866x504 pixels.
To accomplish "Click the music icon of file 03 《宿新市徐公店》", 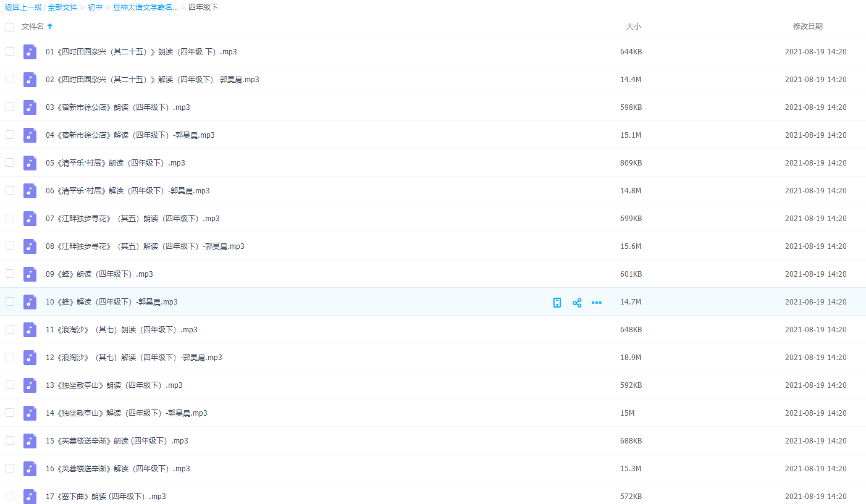I will 30,107.
